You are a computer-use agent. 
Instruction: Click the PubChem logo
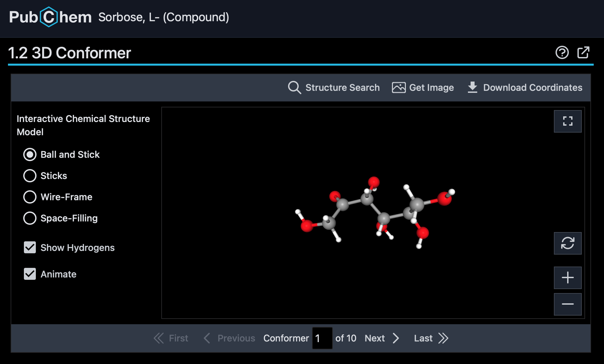coord(50,18)
